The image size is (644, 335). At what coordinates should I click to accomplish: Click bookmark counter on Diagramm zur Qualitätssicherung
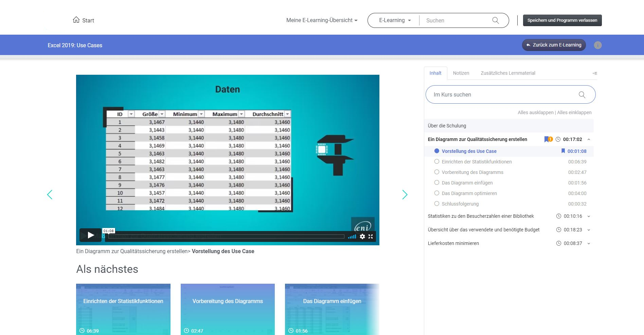coord(548,139)
